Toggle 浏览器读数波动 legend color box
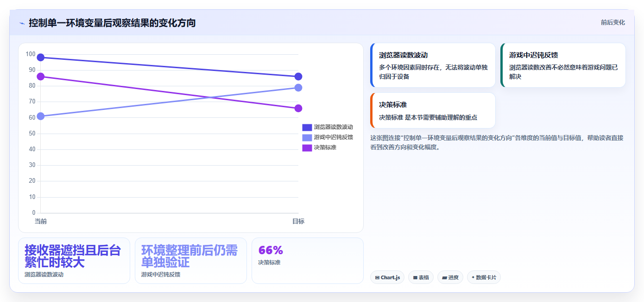The width and height of the screenshot is (644, 302). (307, 127)
